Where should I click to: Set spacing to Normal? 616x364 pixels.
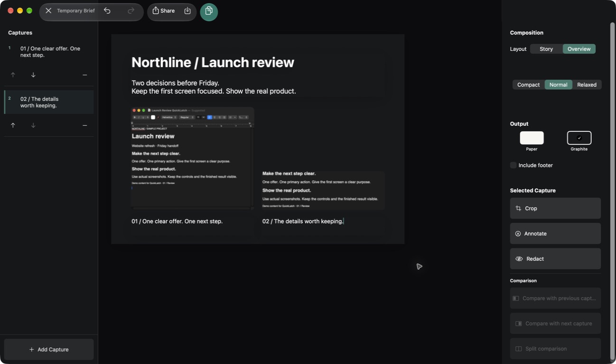tap(558, 84)
